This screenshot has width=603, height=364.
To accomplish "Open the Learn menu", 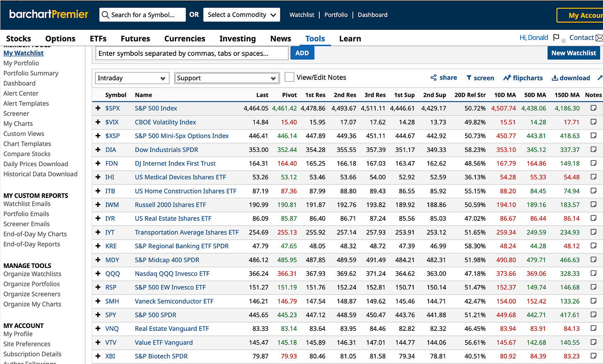I will pos(350,39).
